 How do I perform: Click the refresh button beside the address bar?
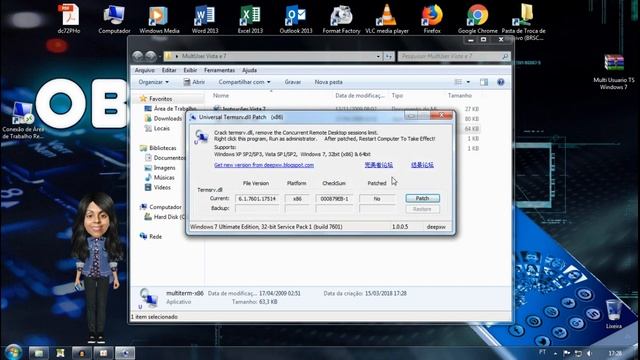(x=389, y=56)
